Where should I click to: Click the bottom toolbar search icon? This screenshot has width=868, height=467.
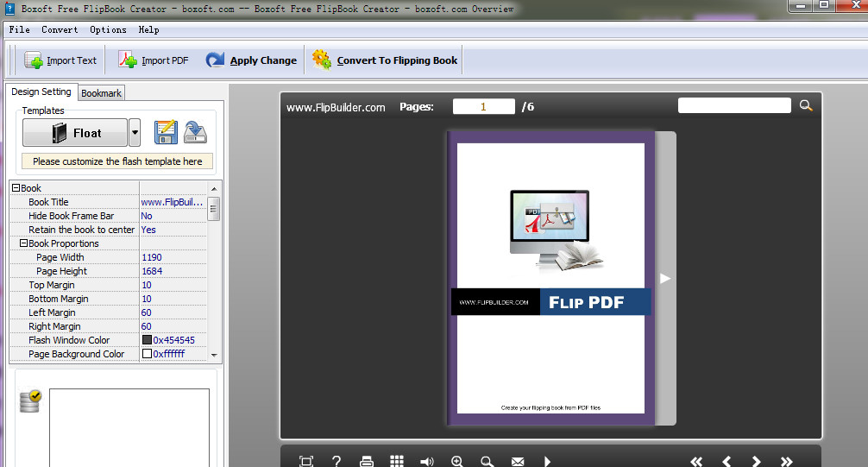[x=487, y=462]
